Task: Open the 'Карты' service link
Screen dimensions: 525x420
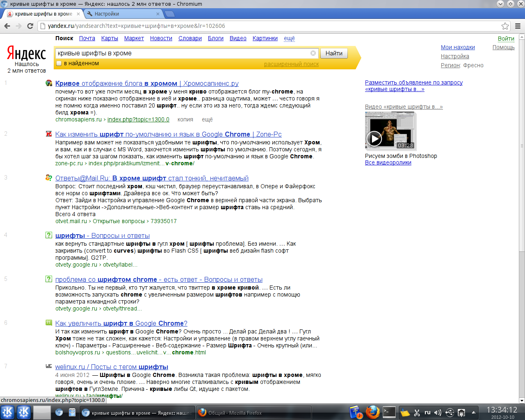Action: point(110,38)
